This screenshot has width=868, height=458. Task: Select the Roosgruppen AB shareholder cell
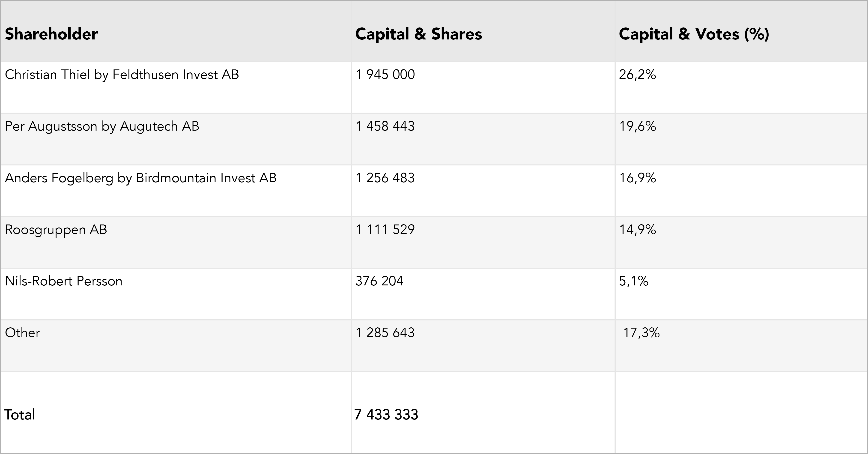point(56,230)
